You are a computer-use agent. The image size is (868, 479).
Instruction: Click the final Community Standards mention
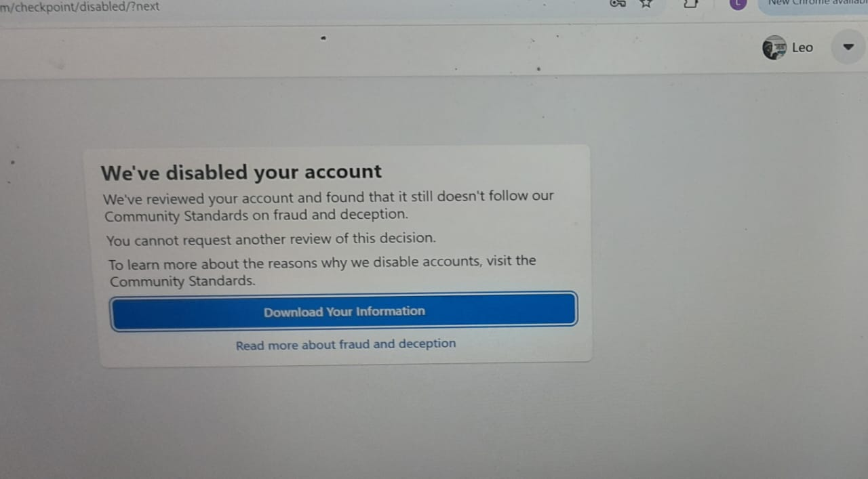(182, 281)
